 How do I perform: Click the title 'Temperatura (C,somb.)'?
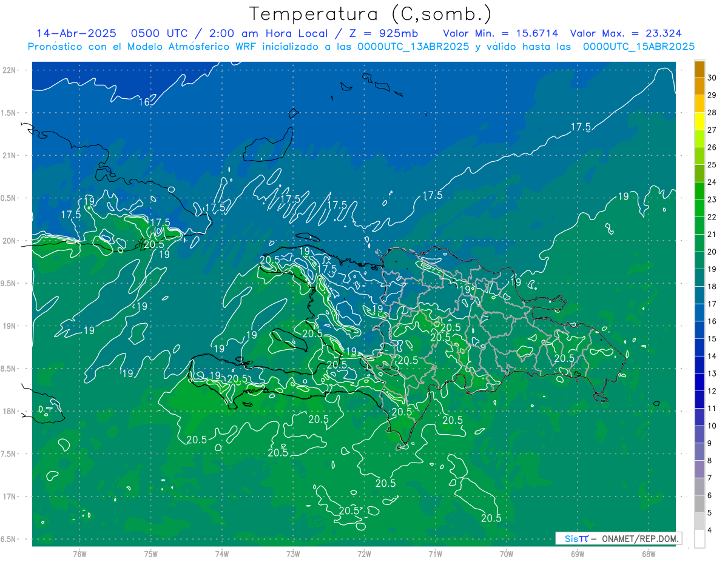[x=371, y=15]
